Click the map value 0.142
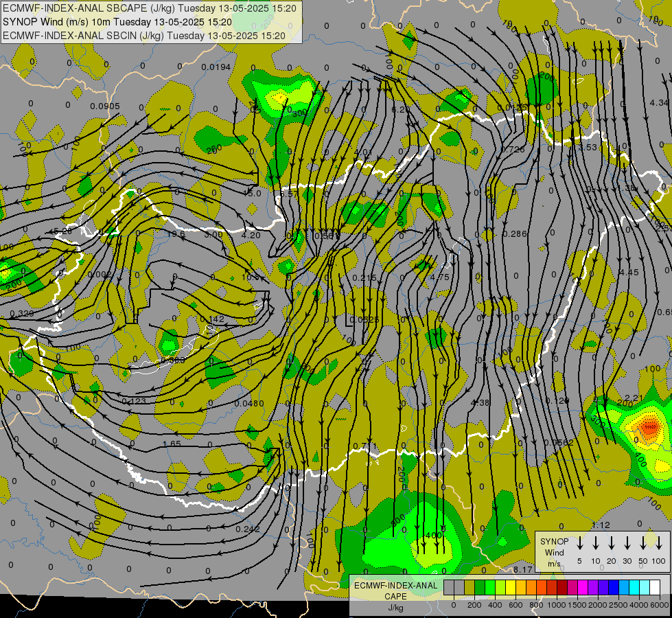The width and height of the screenshot is (672, 618). coord(212,319)
